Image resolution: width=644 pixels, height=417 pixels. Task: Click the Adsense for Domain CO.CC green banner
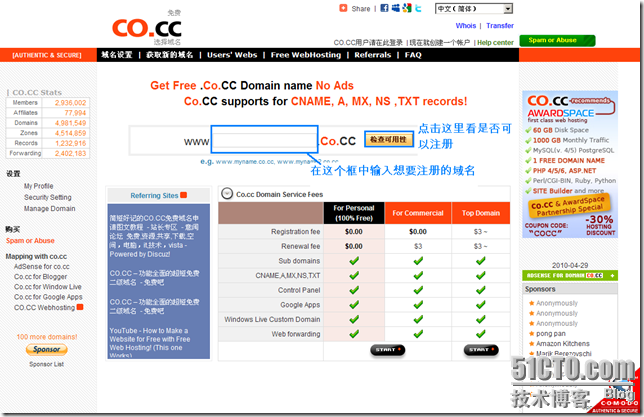click(x=570, y=275)
